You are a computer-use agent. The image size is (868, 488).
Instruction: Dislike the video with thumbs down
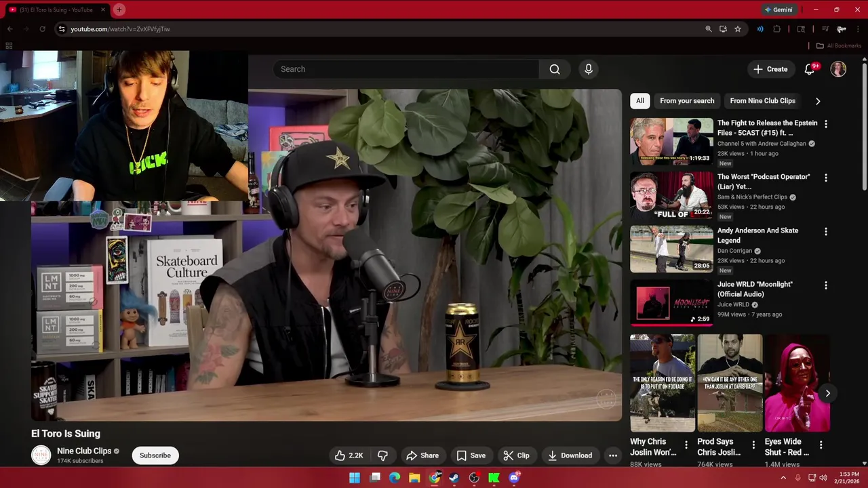(x=382, y=455)
